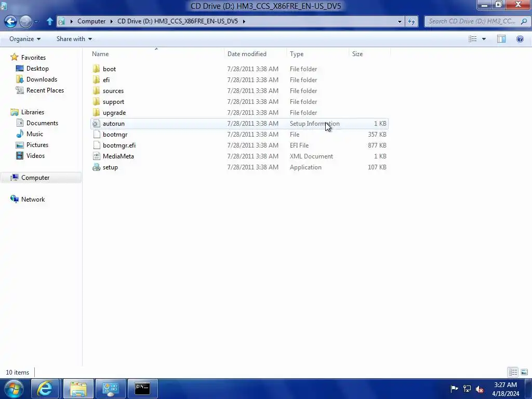Select Libraries in navigation pane
The width and height of the screenshot is (532, 399).
[33, 112]
